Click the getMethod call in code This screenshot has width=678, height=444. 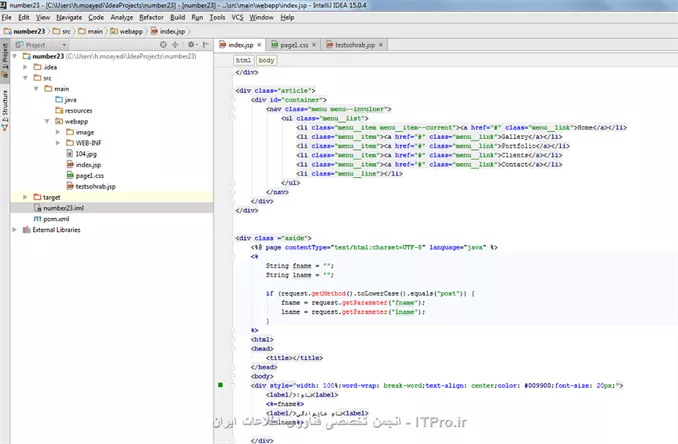tap(328, 294)
